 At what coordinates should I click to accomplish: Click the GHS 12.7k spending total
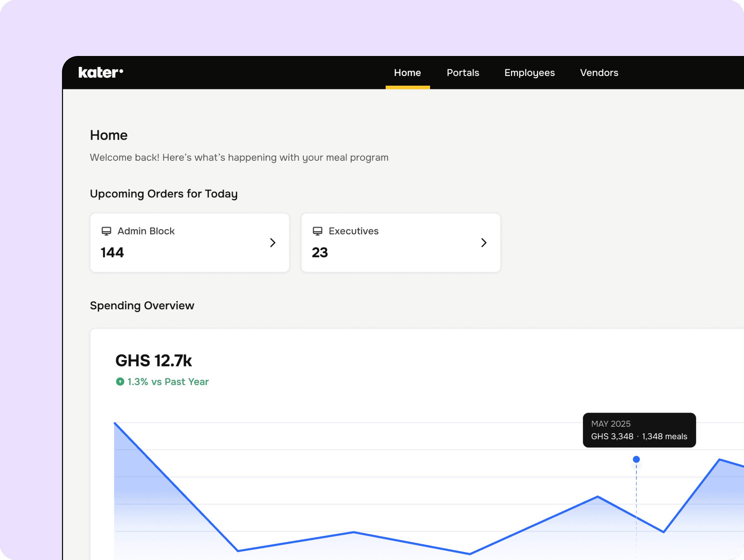pos(153,361)
